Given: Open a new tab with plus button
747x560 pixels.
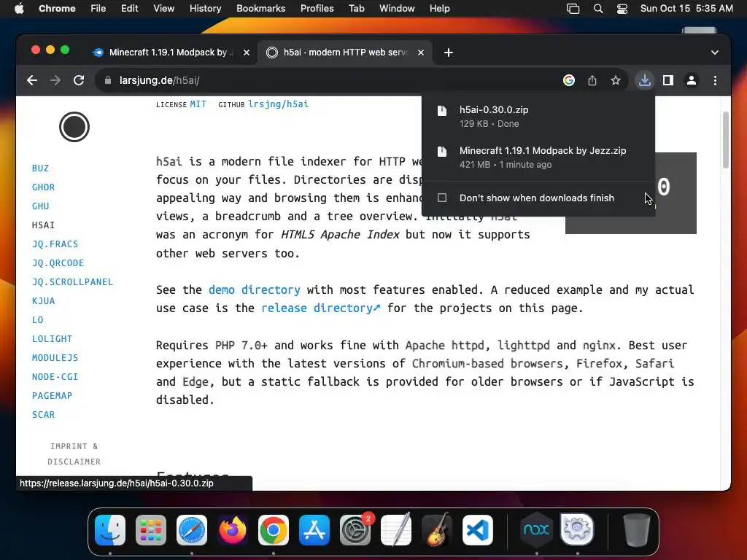Looking at the screenshot, I should (449, 52).
